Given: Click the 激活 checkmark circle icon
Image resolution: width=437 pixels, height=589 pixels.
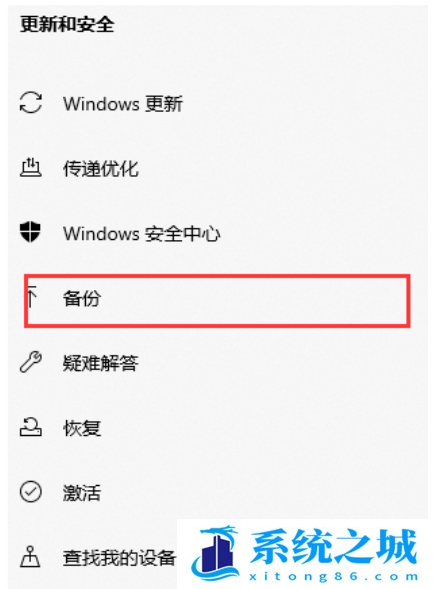Looking at the screenshot, I should pos(31,492).
